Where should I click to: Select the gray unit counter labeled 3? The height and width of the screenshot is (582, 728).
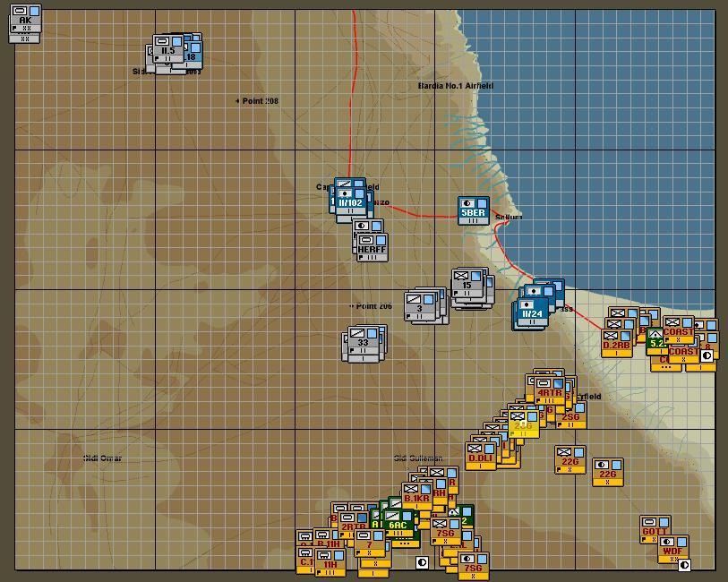tap(420, 306)
